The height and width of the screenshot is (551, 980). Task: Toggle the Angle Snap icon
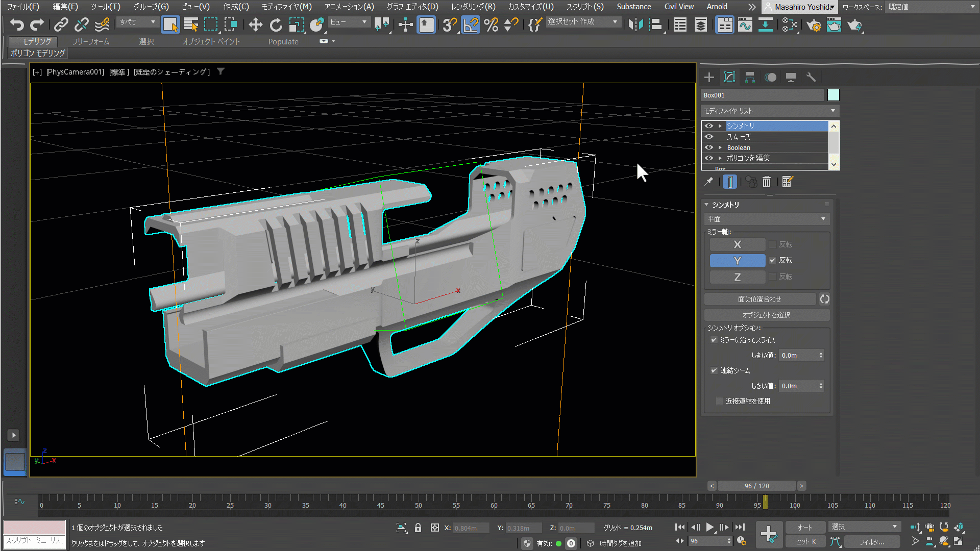[x=471, y=24]
